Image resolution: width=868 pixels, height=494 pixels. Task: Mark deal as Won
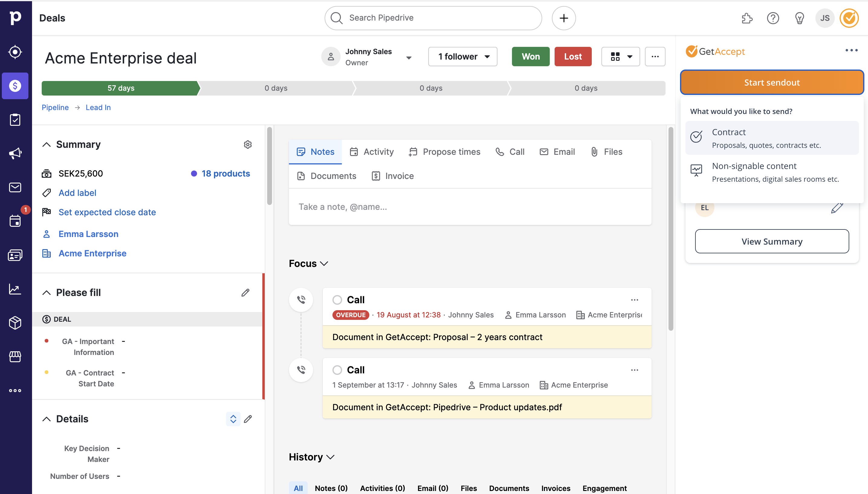coord(530,57)
